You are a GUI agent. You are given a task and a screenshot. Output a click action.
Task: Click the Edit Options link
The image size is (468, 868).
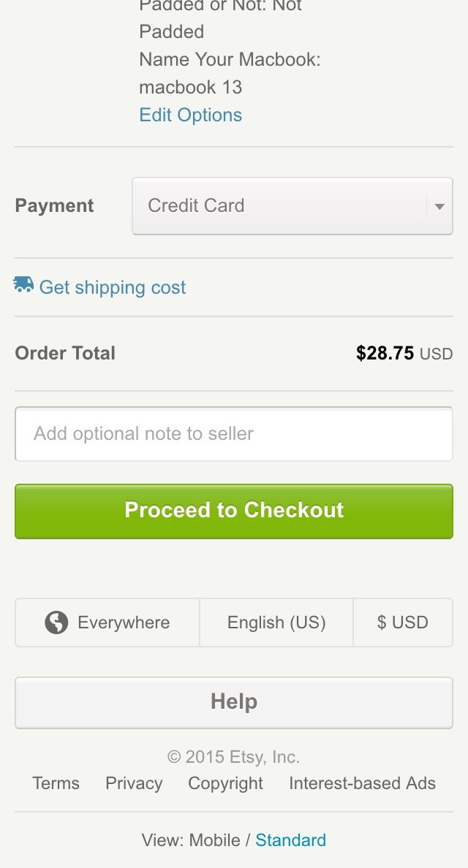pos(191,115)
